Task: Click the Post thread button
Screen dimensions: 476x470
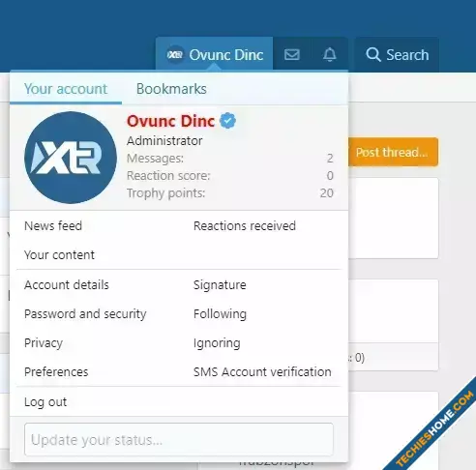Action: (x=393, y=152)
